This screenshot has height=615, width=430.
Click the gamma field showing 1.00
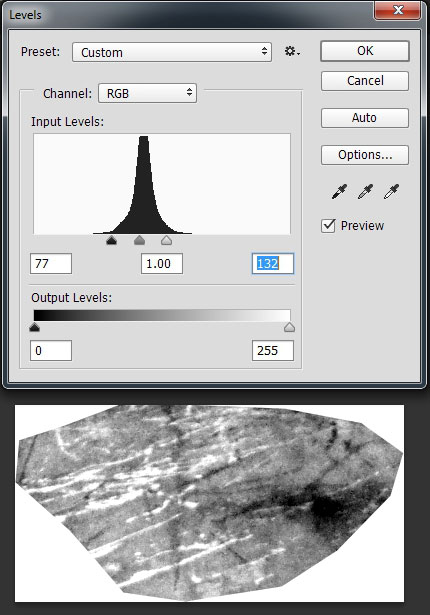pos(162,263)
